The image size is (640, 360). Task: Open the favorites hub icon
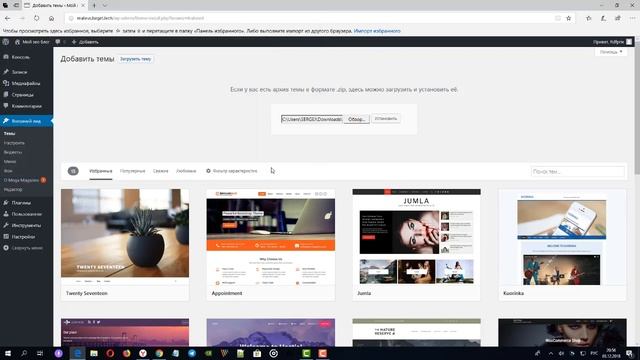pyautogui.click(x=589, y=18)
